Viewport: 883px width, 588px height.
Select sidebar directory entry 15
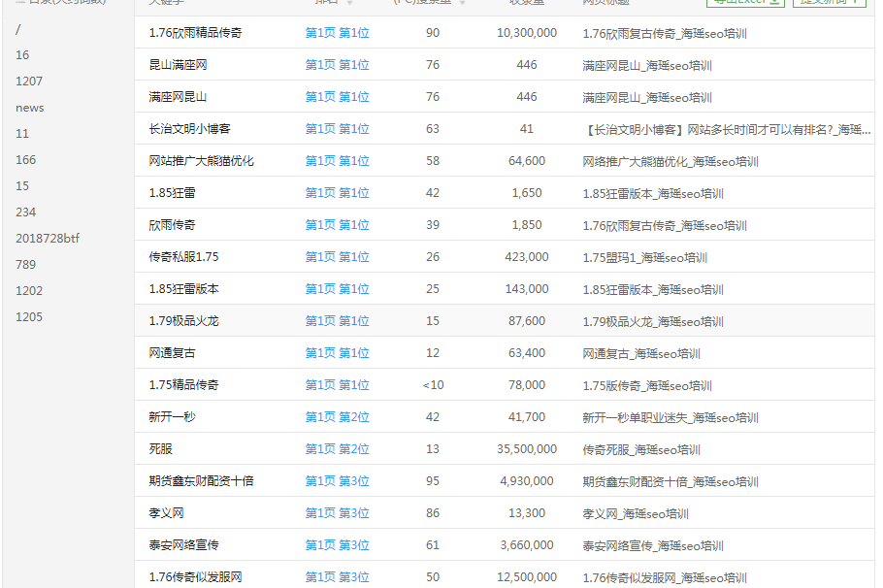coord(22,186)
